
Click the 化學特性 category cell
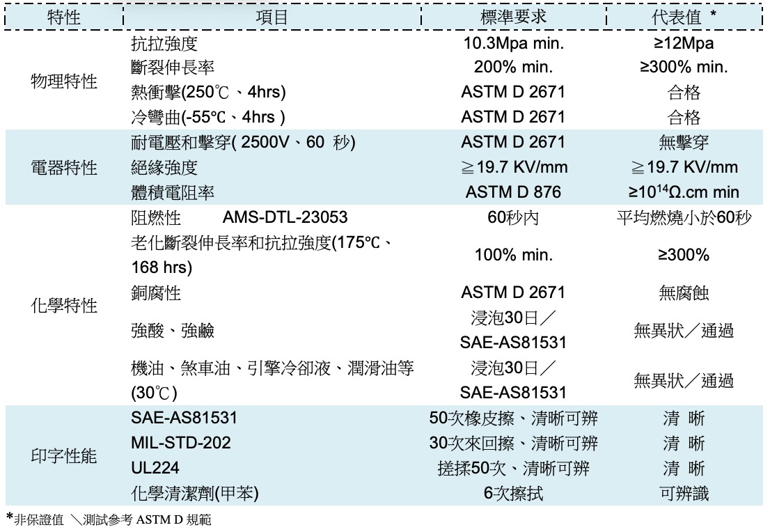tap(63, 305)
